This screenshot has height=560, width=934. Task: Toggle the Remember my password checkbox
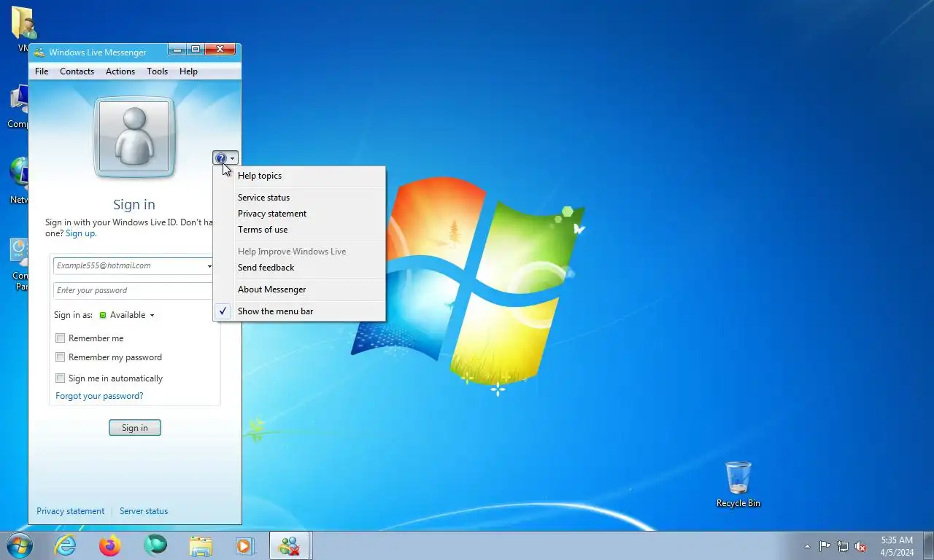61,357
